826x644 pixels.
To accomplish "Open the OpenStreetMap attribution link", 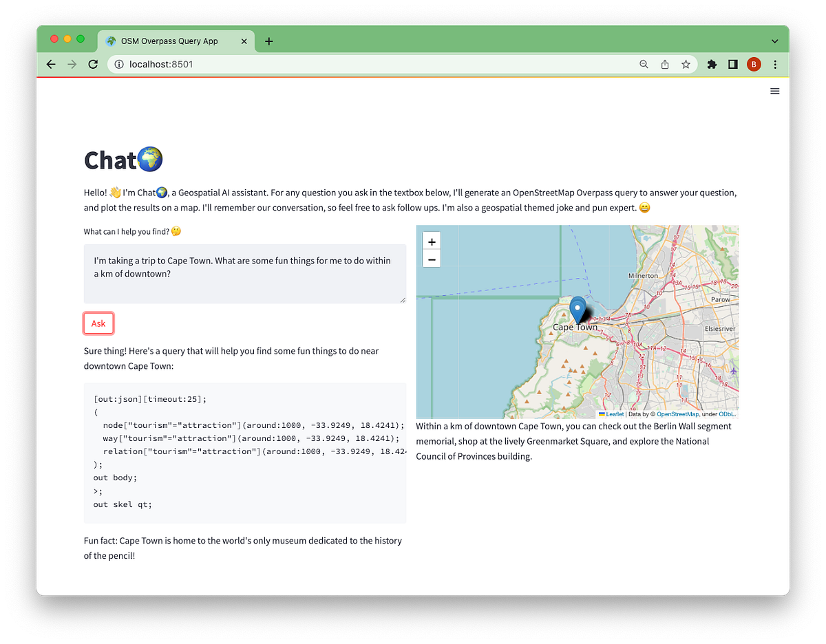I will point(678,414).
